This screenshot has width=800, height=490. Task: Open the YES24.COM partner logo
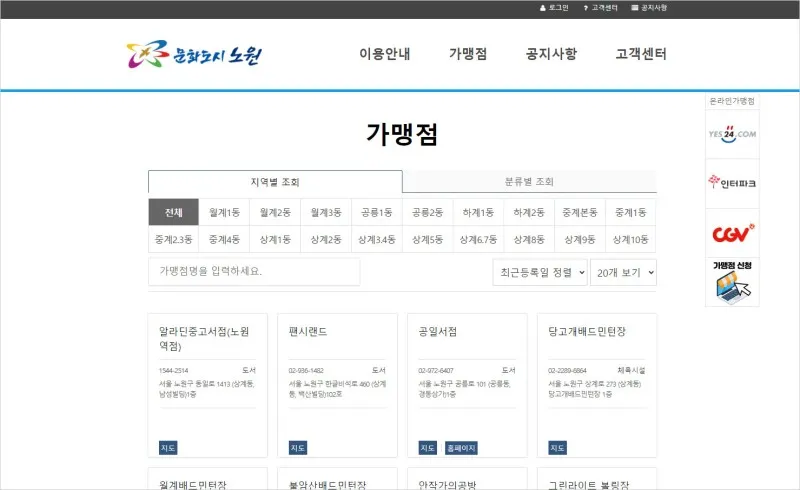click(x=732, y=133)
